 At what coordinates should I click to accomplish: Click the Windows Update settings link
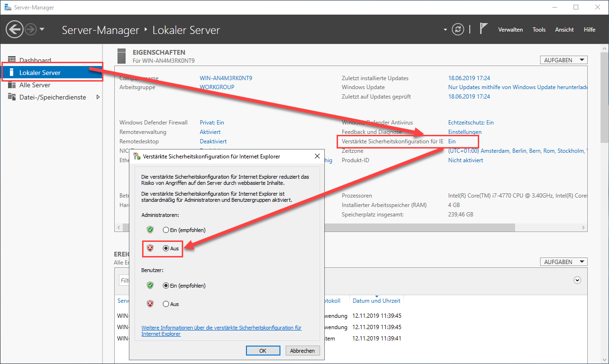[x=517, y=87]
